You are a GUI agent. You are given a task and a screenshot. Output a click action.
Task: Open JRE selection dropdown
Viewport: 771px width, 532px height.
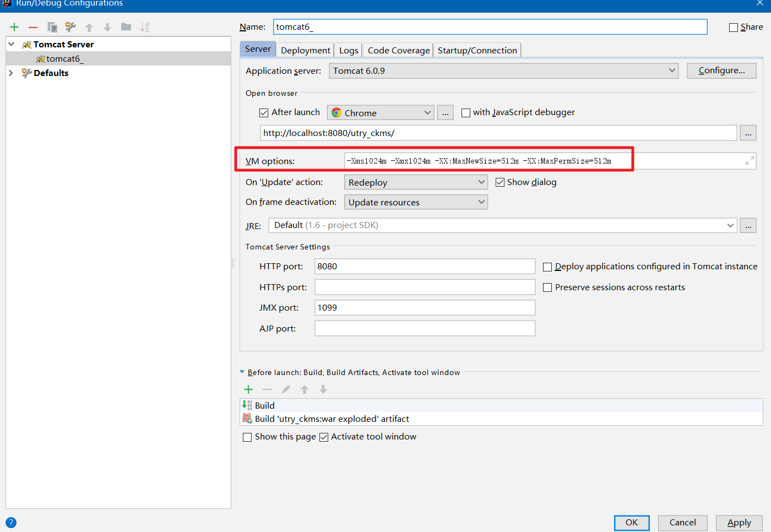pos(502,225)
